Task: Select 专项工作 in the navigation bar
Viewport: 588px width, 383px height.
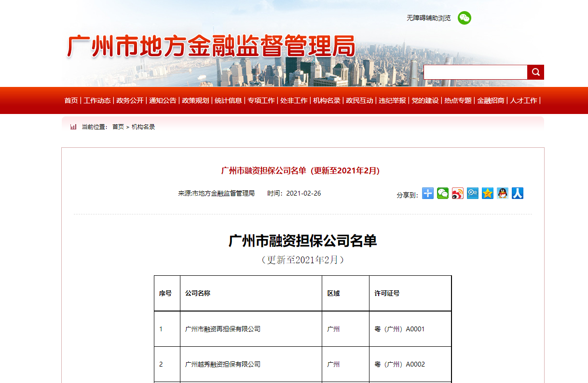Action: coord(261,100)
